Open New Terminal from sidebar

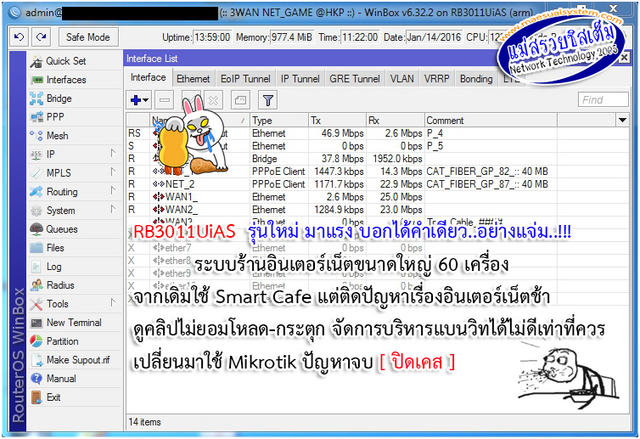click(73, 323)
